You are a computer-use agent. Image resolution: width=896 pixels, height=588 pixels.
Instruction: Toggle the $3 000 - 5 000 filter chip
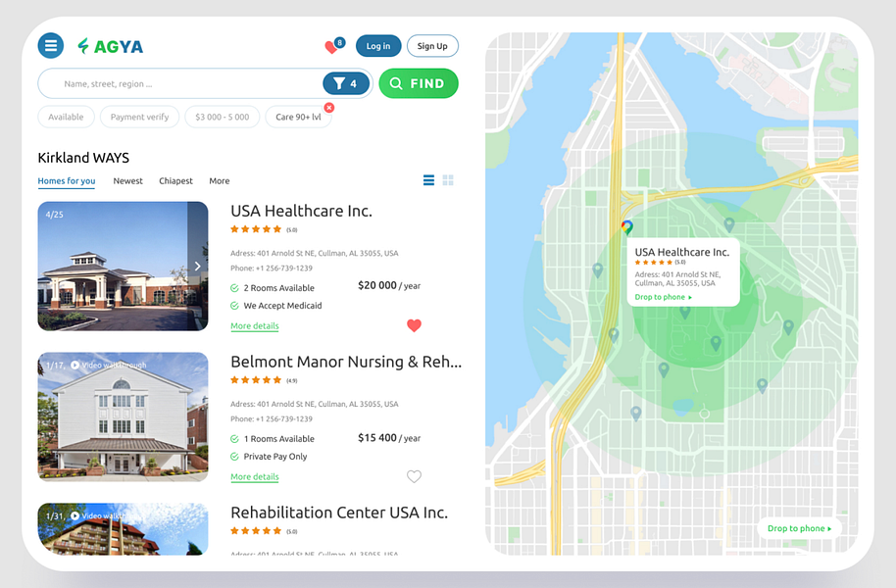[222, 117]
